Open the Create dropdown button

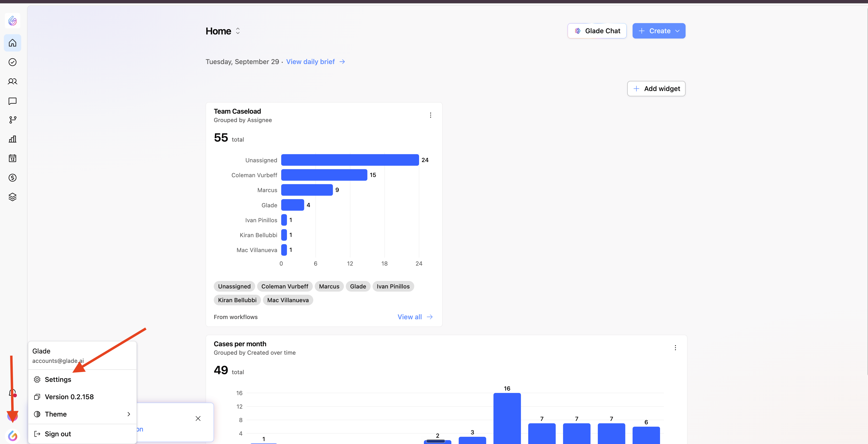659,31
